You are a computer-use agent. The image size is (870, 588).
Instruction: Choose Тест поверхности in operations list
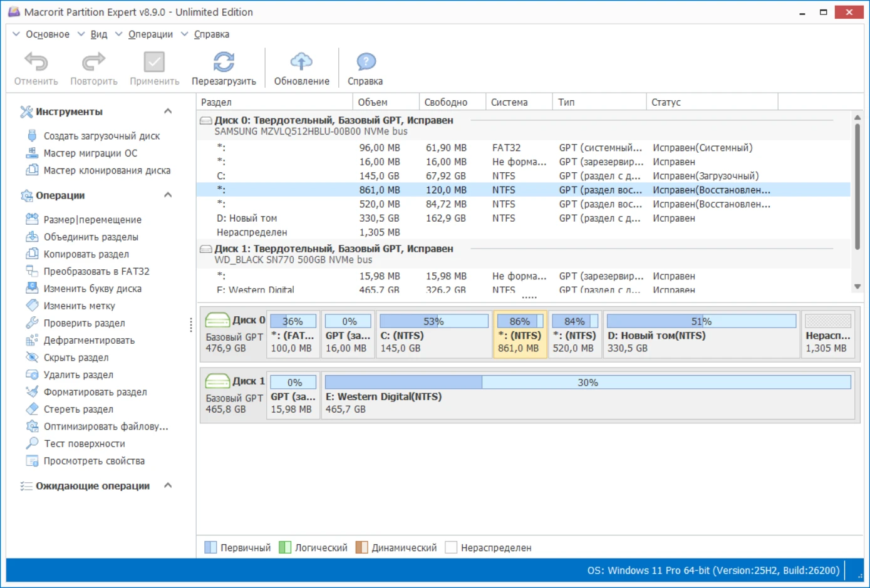coord(84,444)
